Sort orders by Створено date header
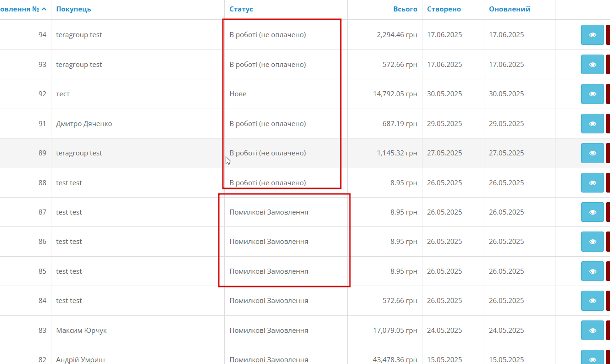 tap(444, 9)
